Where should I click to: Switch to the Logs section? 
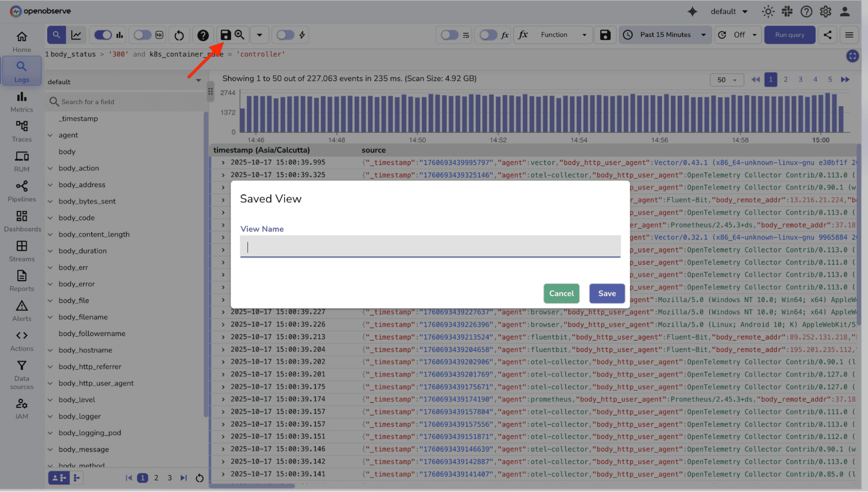pyautogui.click(x=21, y=70)
